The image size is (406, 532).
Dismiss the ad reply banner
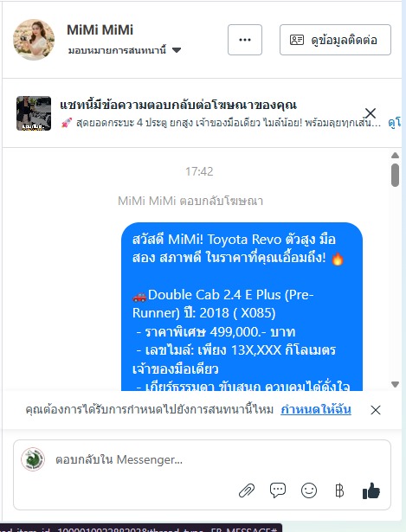coord(371,113)
